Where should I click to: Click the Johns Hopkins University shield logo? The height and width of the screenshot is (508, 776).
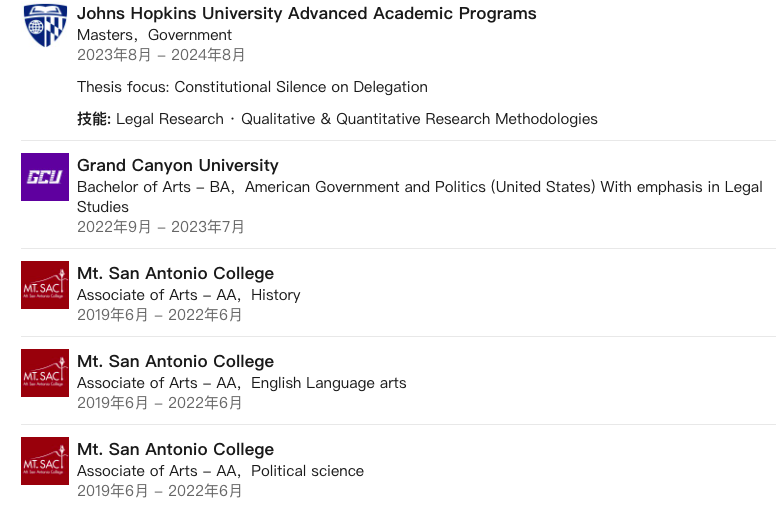[x=45, y=24]
